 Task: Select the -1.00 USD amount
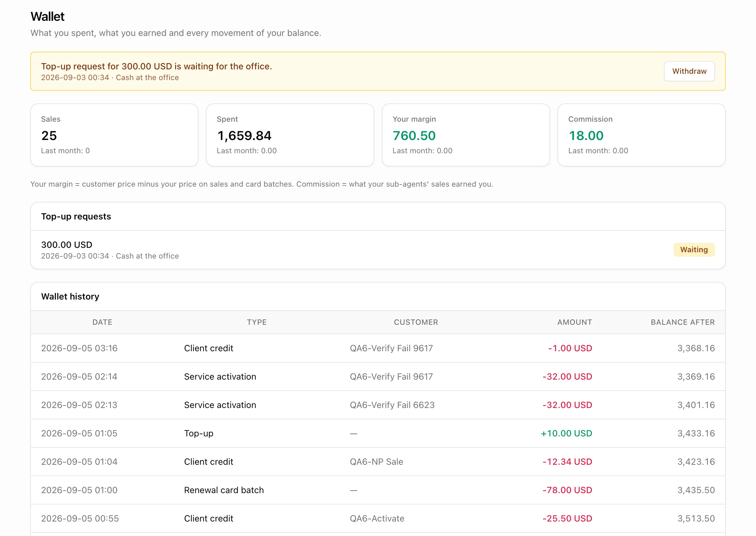570,348
